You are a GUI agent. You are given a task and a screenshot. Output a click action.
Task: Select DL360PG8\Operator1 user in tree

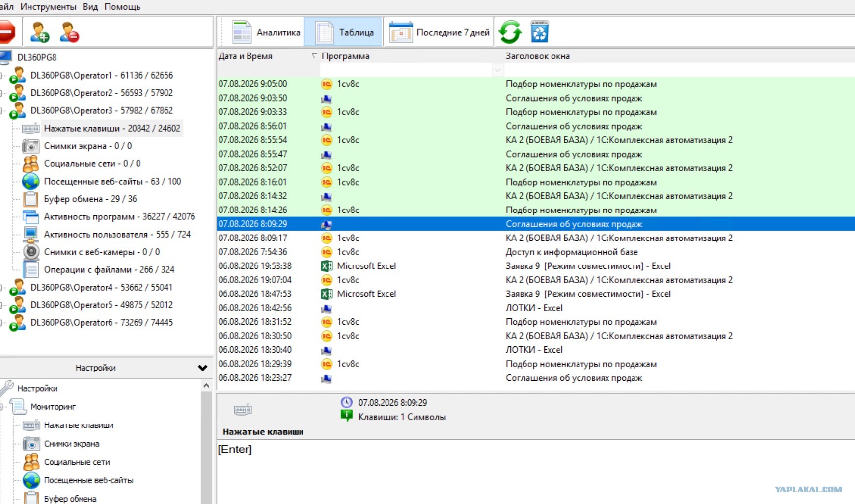(x=102, y=75)
